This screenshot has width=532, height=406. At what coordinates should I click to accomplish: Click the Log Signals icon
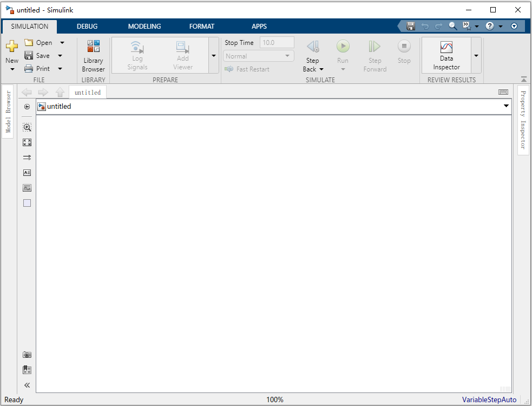(137, 47)
